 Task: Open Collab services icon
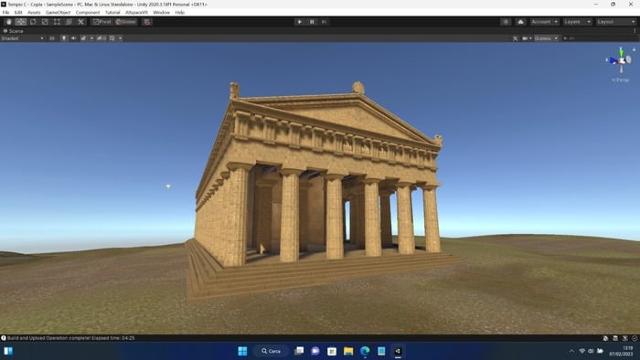(505, 22)
